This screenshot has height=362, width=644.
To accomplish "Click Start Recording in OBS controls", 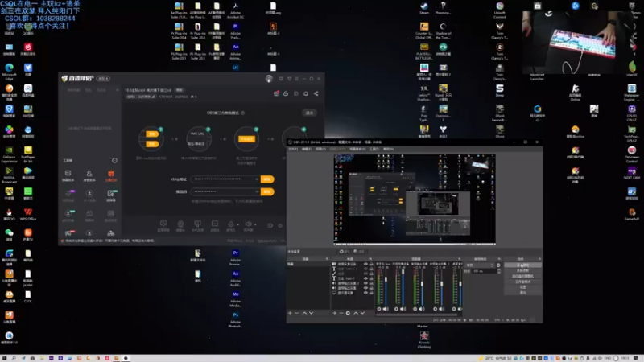I will 522,270.
